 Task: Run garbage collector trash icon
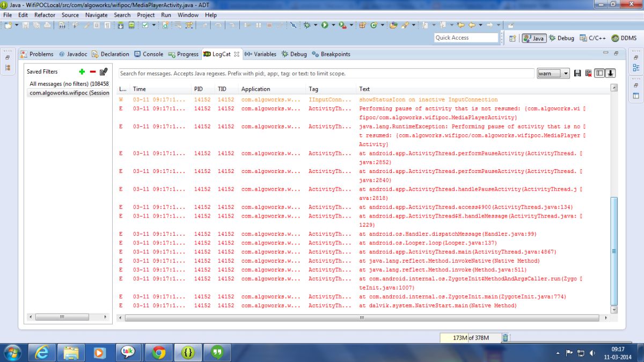point(505,338)
